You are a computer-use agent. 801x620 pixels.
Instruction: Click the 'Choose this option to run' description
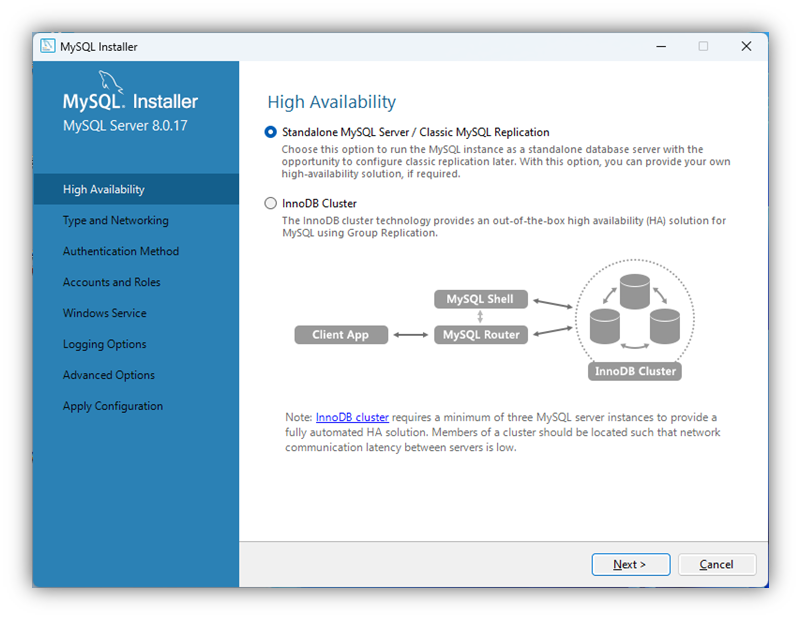coord(506,161)
